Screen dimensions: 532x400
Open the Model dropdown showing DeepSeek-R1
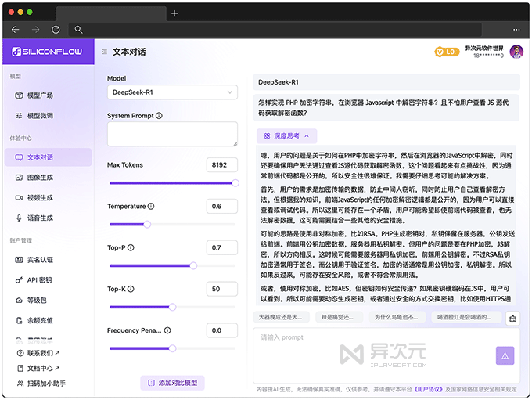[x=172, y=92]
